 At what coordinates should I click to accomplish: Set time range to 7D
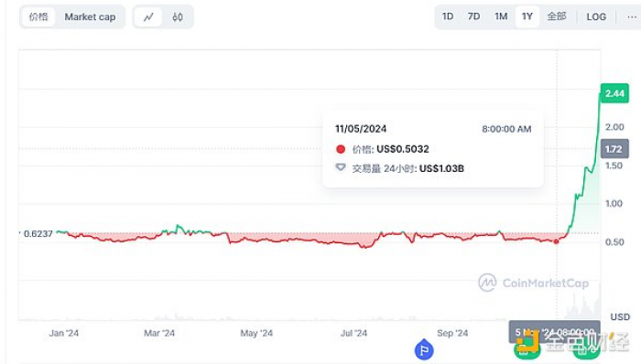click(473, 16)
